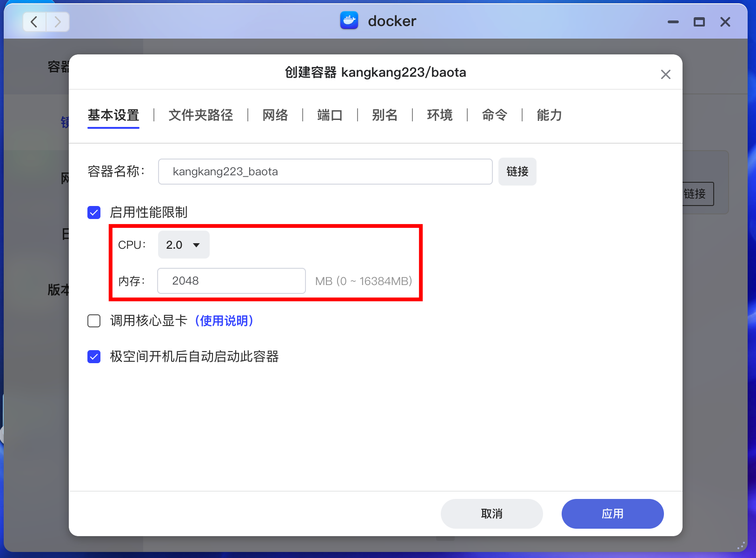Click the 链接 button in background window
This screenshot has width=756, height=558.
[698, 194]
